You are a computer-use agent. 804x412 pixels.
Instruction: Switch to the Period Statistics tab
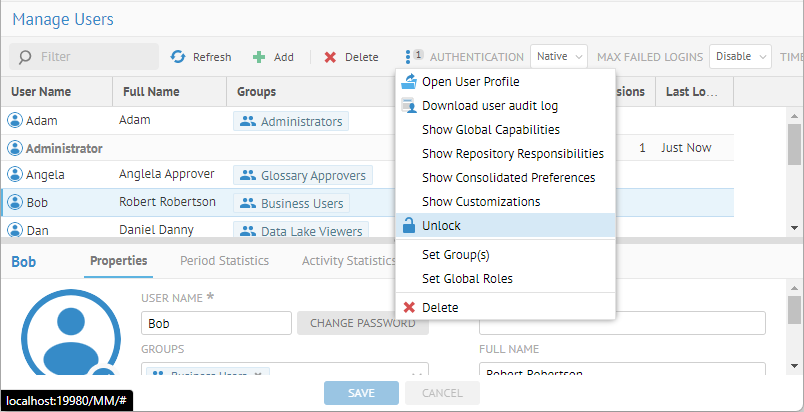pyautogui.click(x=224, y=261)
